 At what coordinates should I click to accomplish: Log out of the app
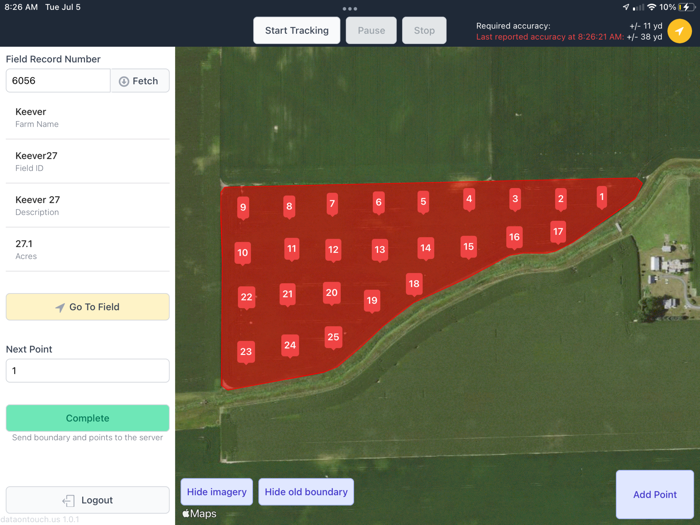point(88,500)
